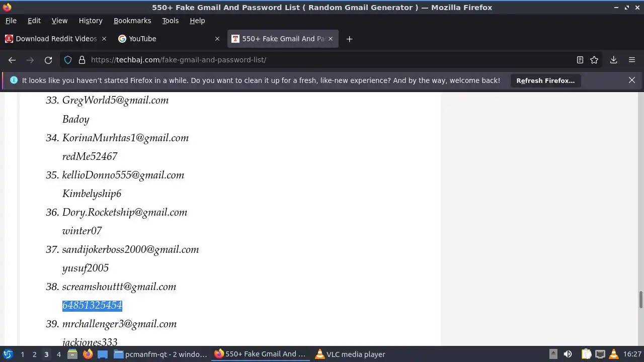The image size is (644, 362).
Task: Click the tray expand arrow icon
Action: [553, 354]
